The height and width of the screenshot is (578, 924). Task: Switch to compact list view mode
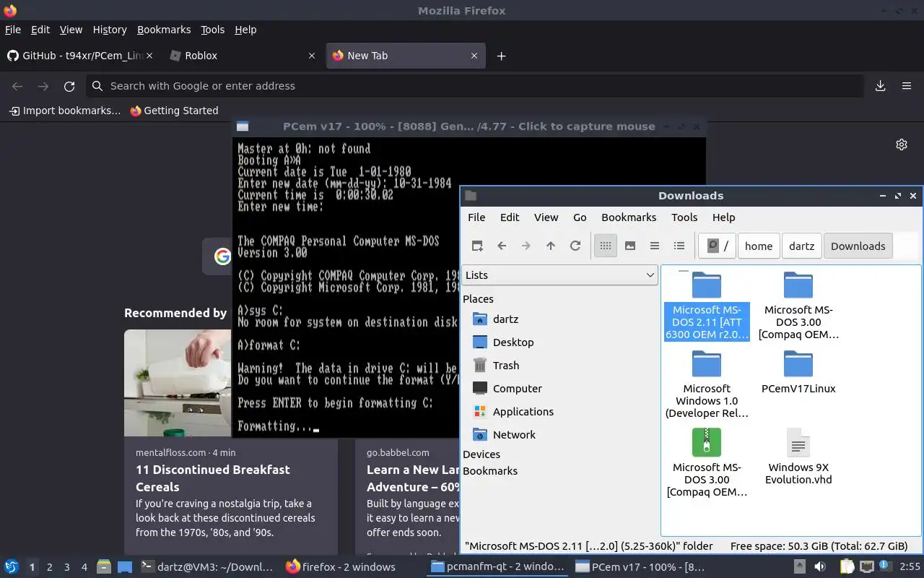655,246
